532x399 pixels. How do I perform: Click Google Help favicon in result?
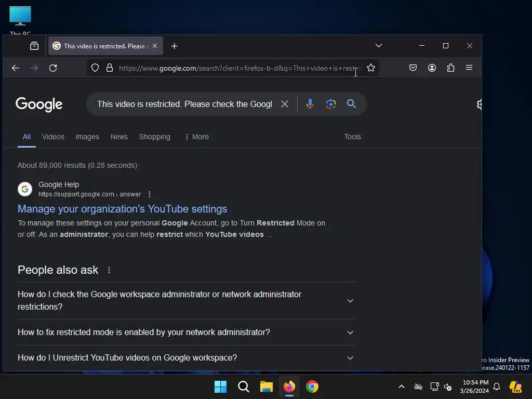click(25, 189)
